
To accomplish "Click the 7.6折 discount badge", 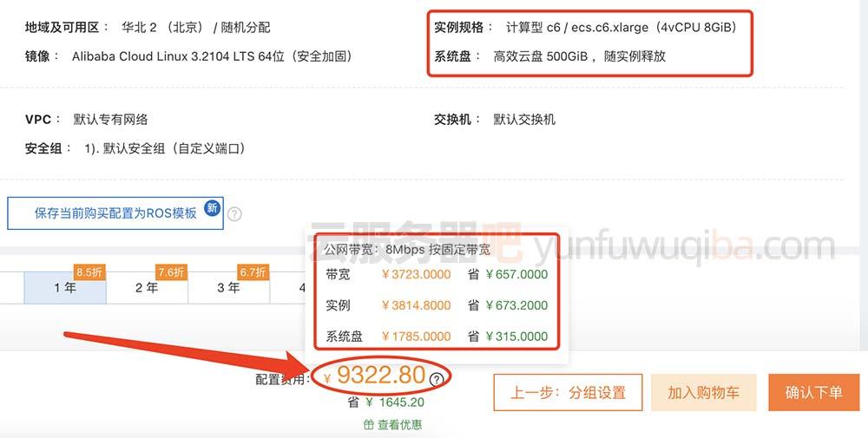I will pyautogui.click(x=171, y=272).
